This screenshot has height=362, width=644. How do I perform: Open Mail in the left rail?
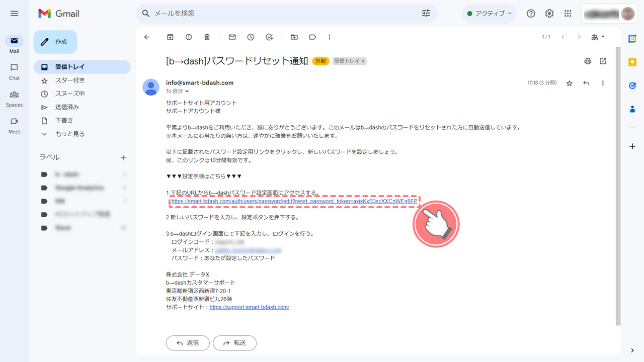point(14,45)
